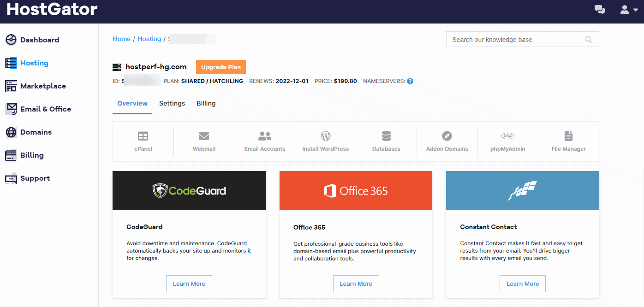Switch to the Overview tab
Viewport: 644px width, 307px height.
[132, 104]
